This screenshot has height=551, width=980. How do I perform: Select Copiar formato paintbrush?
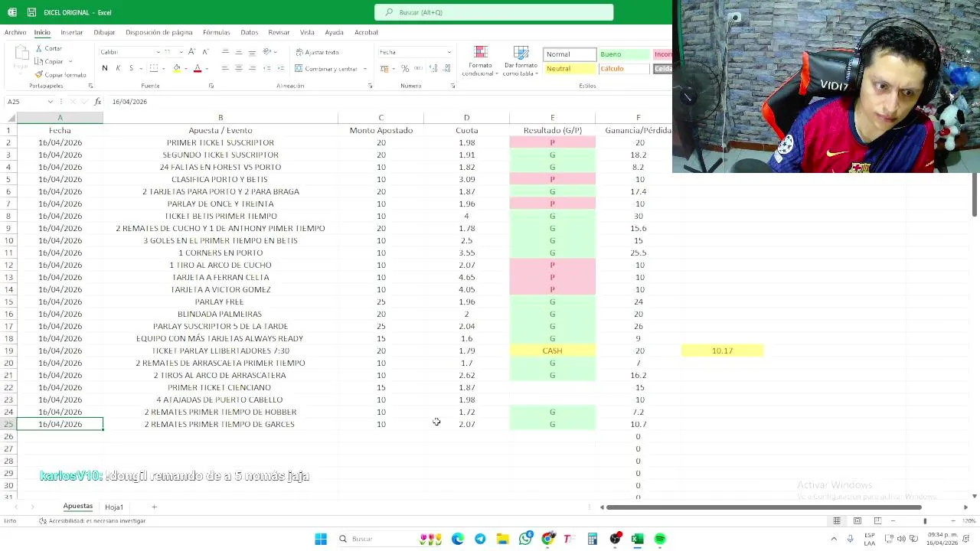[x=60, y=75]
